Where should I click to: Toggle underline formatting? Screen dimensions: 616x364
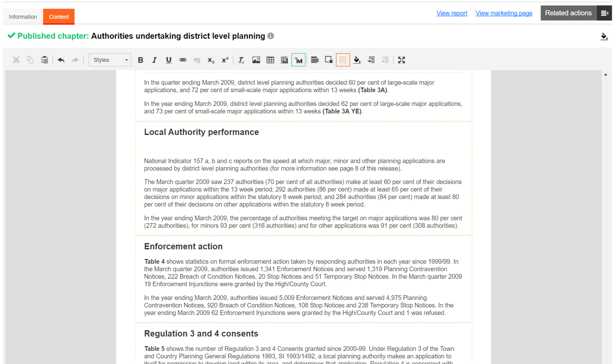(169, 60)
